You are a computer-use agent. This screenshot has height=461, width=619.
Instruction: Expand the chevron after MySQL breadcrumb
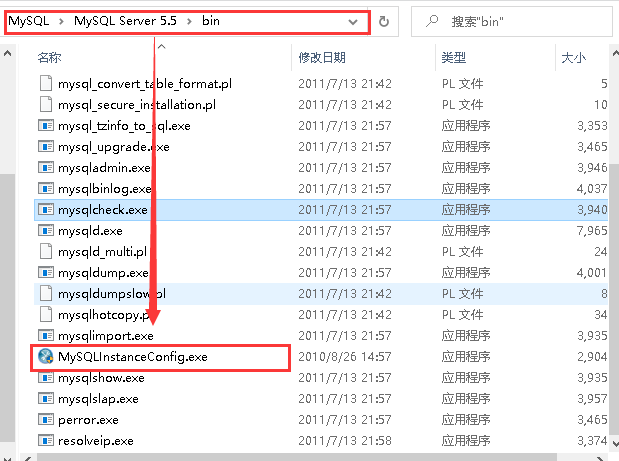(x=61, y=21)
